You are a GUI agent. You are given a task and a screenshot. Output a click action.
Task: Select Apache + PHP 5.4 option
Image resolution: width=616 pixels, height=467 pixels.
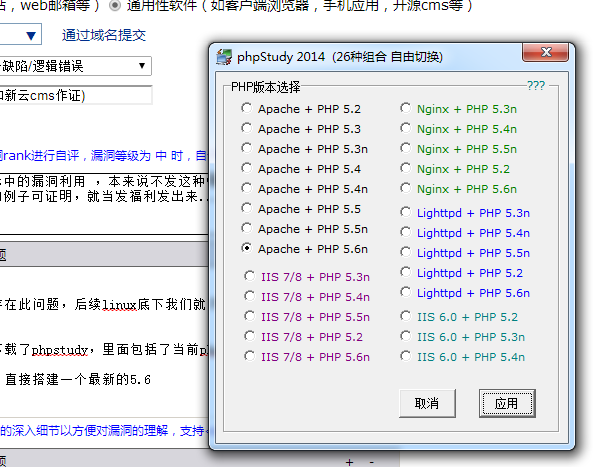tap(247, 168)
